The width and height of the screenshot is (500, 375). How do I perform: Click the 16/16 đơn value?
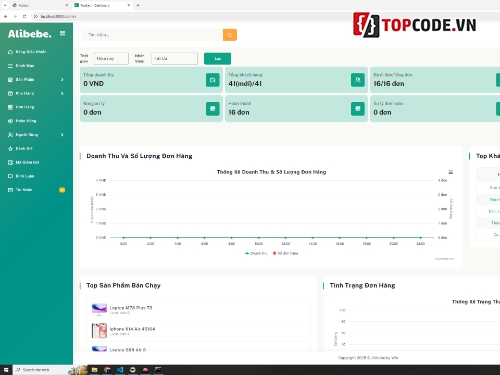(x=389, y=84)
